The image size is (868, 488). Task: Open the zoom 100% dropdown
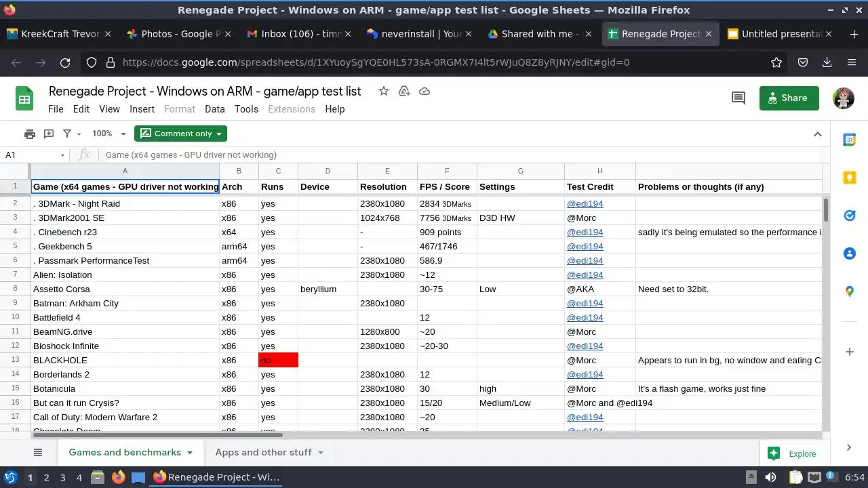(109, 134)
